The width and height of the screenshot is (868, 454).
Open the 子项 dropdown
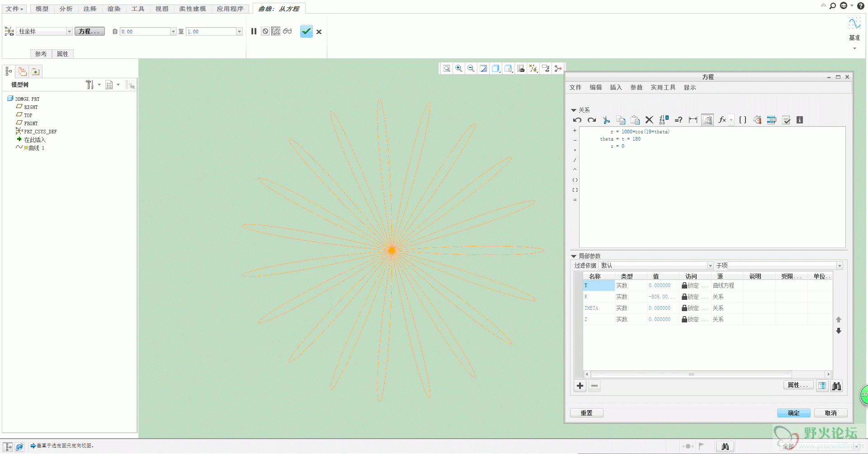point(840,266)
